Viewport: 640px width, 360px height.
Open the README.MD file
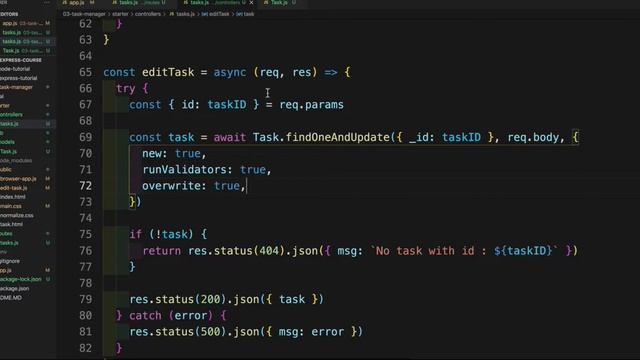point(11,298)
